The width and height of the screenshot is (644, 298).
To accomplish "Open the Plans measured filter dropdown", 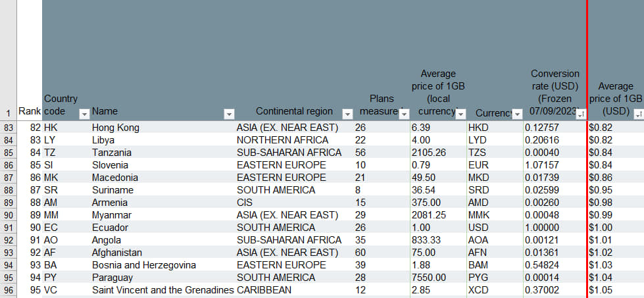I will [404, 114].
